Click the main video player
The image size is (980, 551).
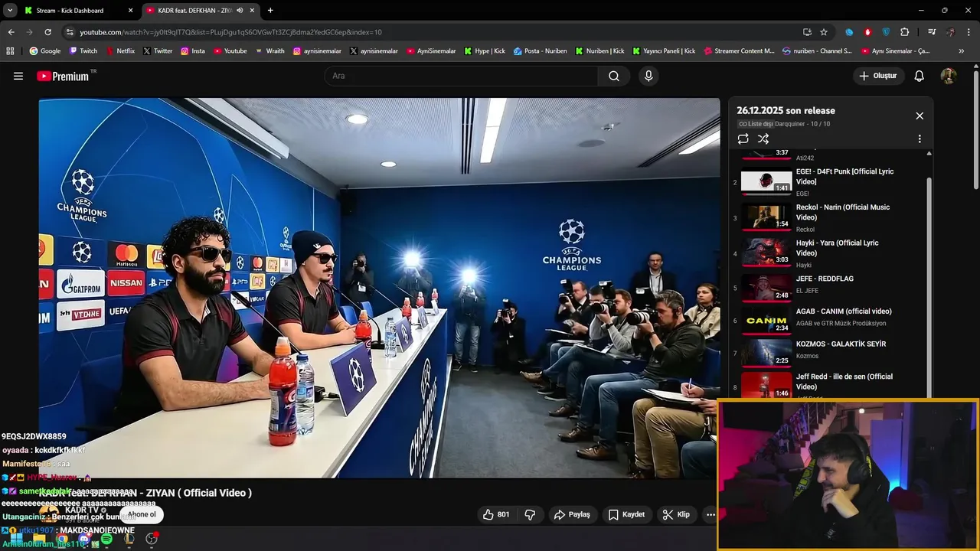pyautogui.click(x=379, y=288)
